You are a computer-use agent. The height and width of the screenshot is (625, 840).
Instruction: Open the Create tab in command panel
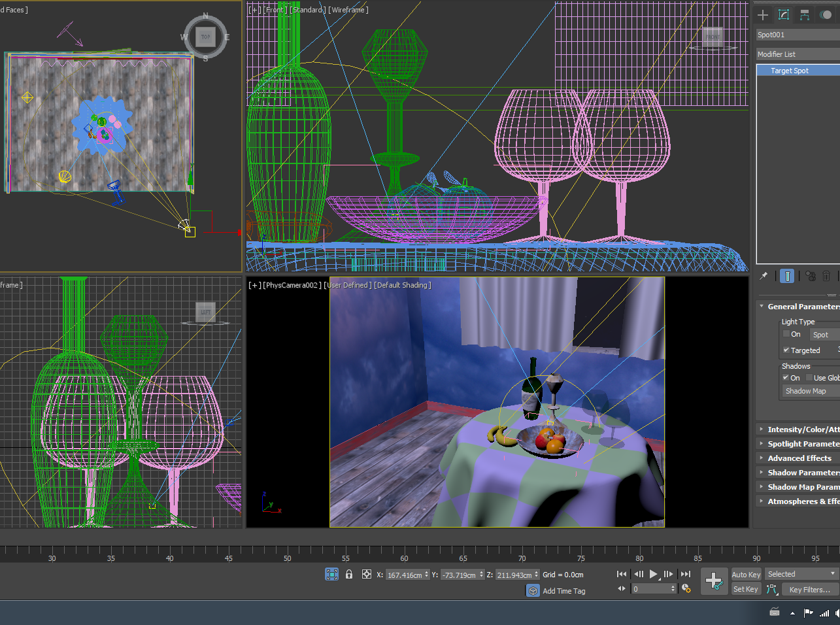[x=763, y=15]
